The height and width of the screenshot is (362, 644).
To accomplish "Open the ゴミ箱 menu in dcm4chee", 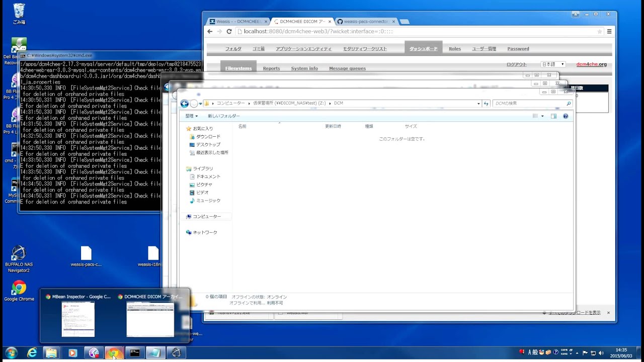I will 259,49.
